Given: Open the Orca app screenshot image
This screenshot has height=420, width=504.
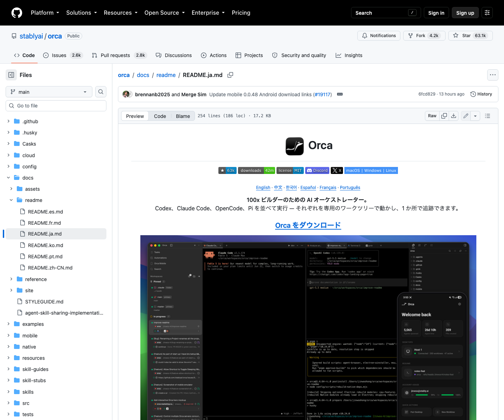Looking at the screenshot, I should coord(308,328).
